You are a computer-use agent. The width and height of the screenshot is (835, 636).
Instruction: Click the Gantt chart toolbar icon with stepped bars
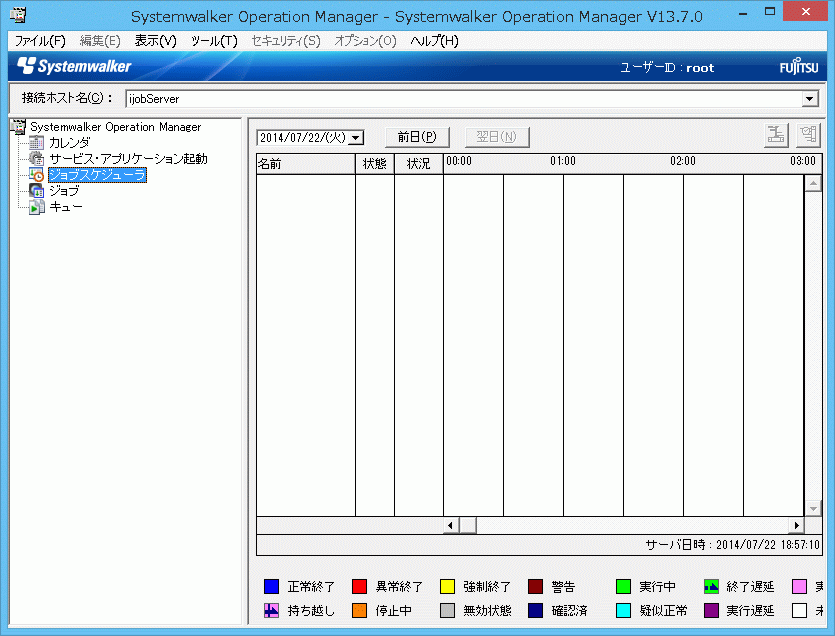pos(776,135)
